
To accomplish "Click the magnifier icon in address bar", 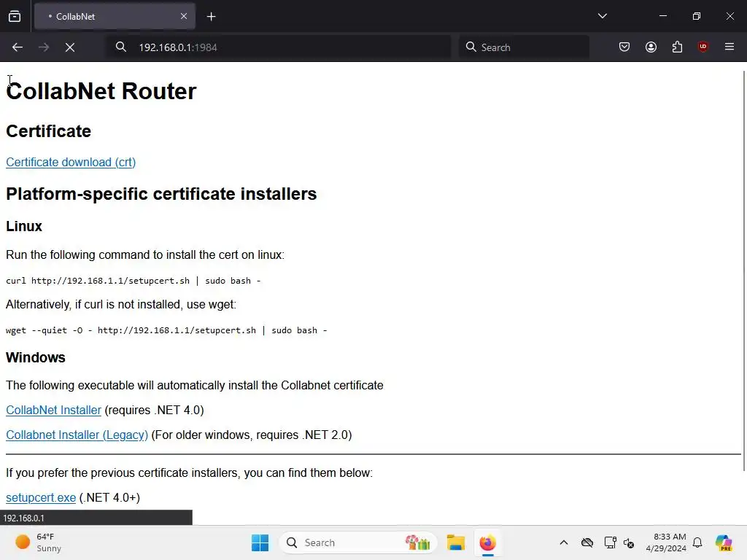I will pos(121,47).
